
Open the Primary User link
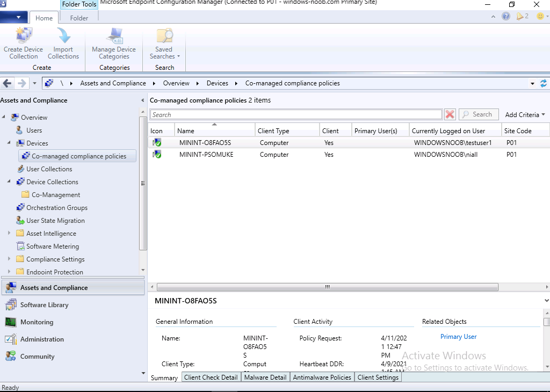click(459, 337)
